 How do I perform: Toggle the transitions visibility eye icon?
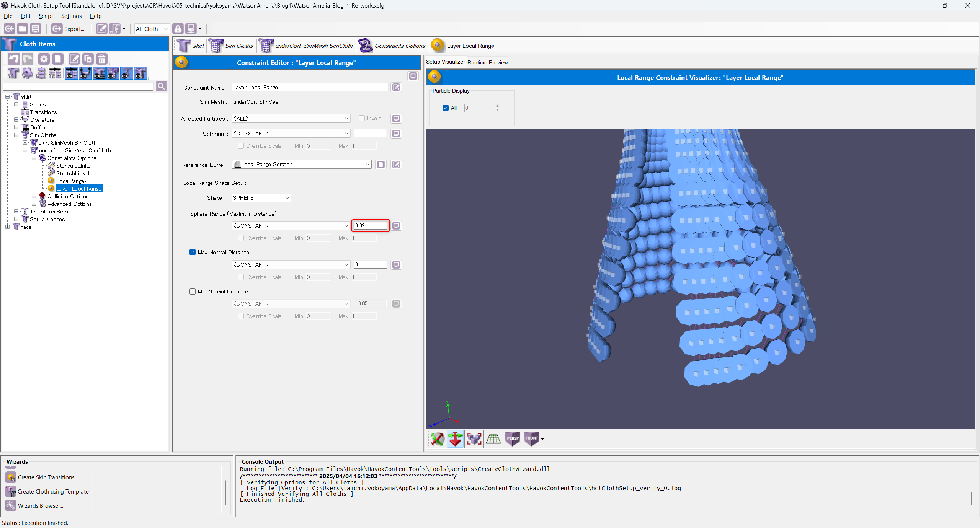(72, 73)
